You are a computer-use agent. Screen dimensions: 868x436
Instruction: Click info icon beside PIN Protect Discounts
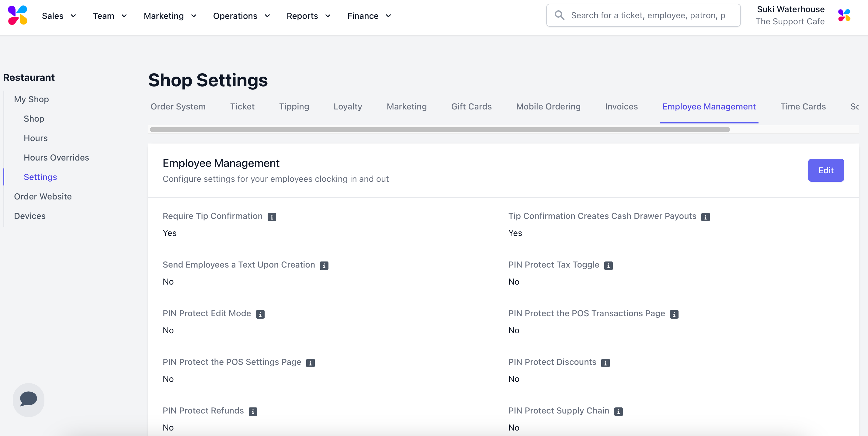click(605, 363)
